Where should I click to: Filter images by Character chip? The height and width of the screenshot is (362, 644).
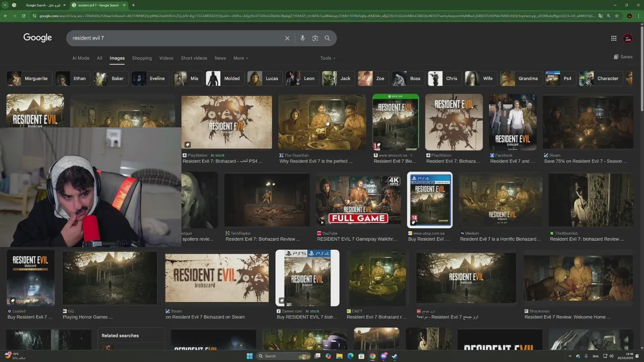[601, 78]
